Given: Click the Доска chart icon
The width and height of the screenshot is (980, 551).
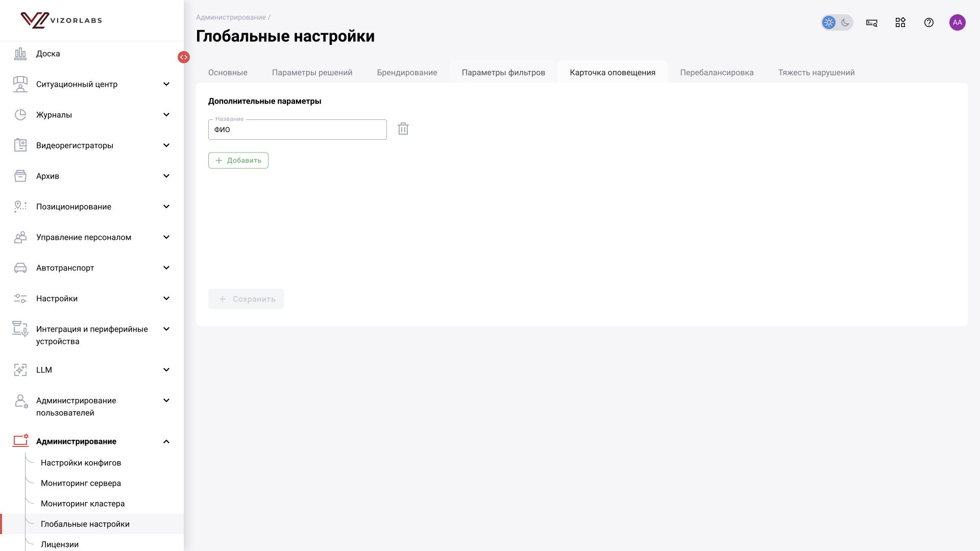Looking at the screenshot, I should pyautogui.click(x=20, y=54).
